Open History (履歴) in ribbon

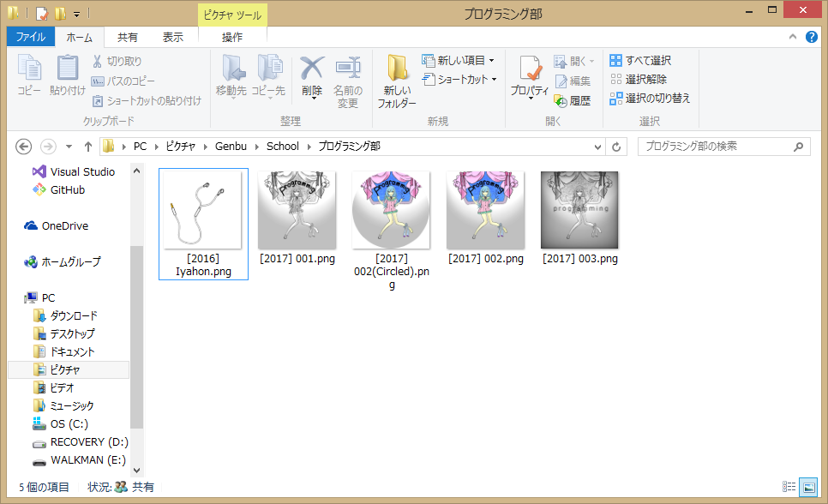(x=573, y=100)
